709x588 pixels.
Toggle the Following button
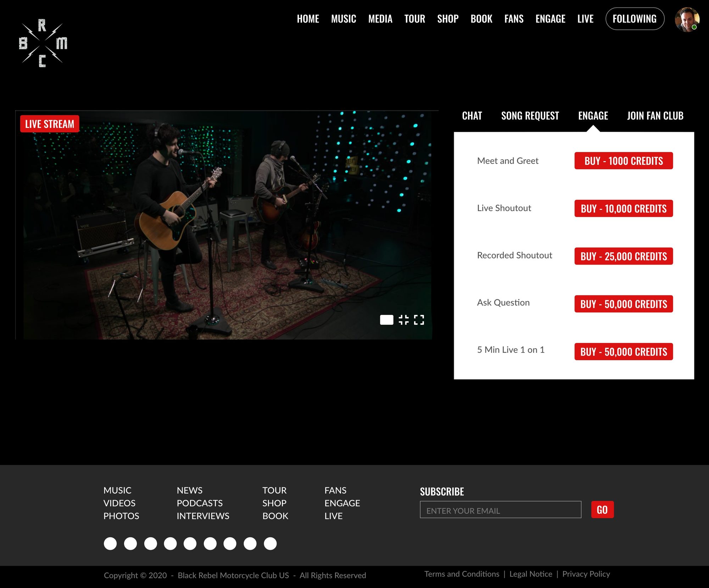635,19
